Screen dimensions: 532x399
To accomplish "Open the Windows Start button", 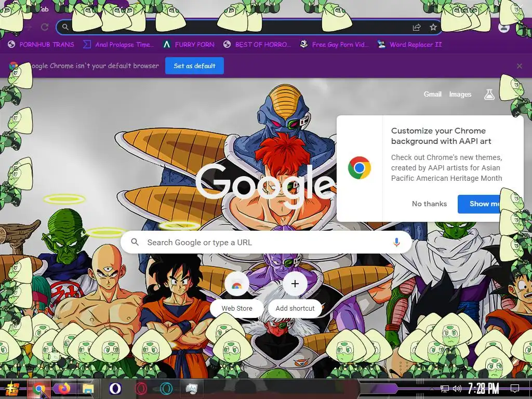I will [x=12, y=389].
